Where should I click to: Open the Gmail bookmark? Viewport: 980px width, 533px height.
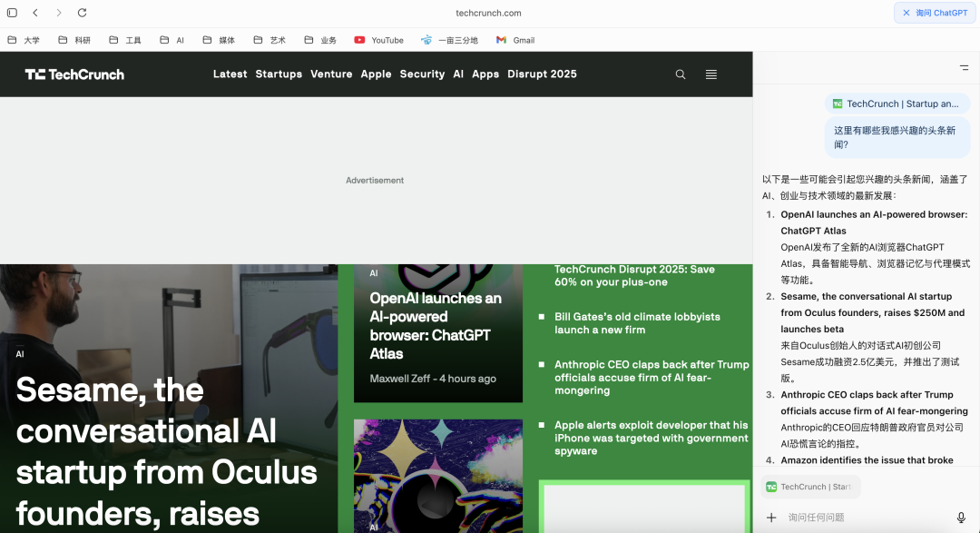[x=515, y=40]
